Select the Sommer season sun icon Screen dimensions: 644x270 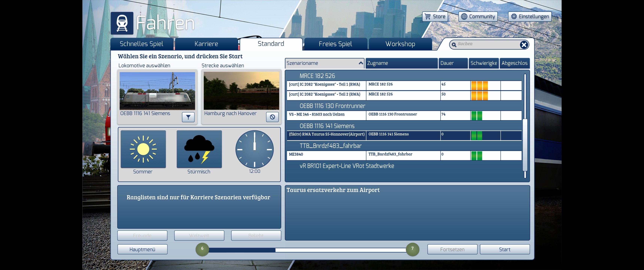[143, 149]
